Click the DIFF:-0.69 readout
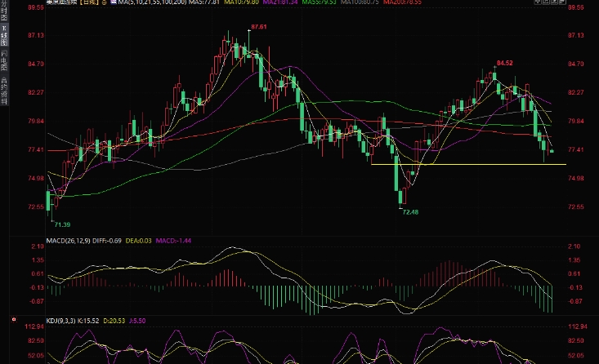The height and width of the screenshot is (364, 599). [107, 241]
